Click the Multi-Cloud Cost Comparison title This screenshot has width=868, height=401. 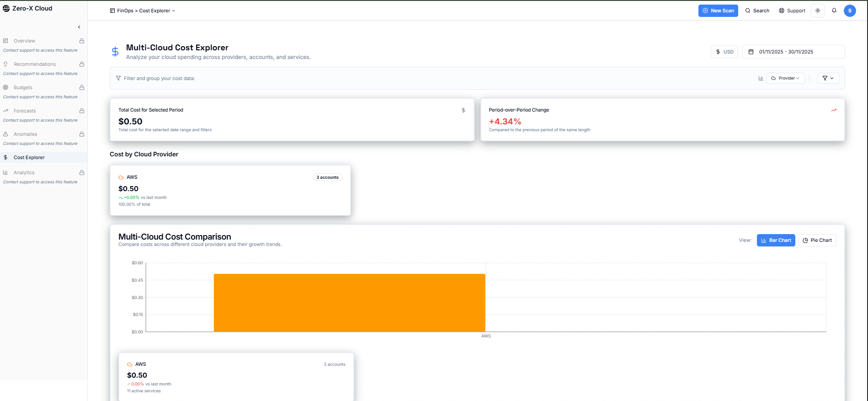point(175,236)
